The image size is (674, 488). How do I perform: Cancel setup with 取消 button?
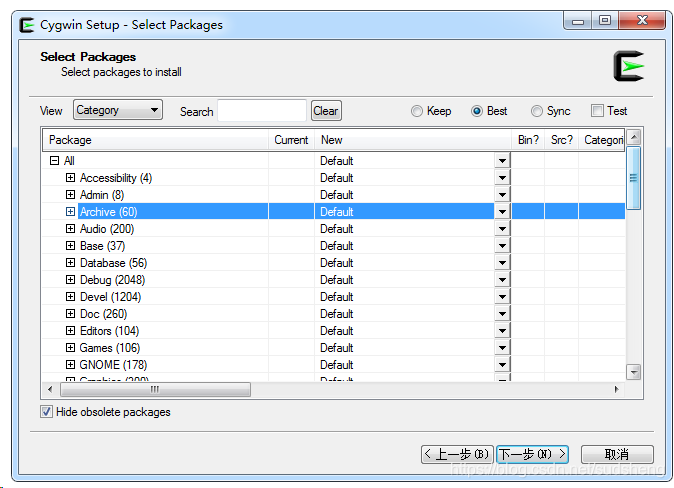pos(617,454)
